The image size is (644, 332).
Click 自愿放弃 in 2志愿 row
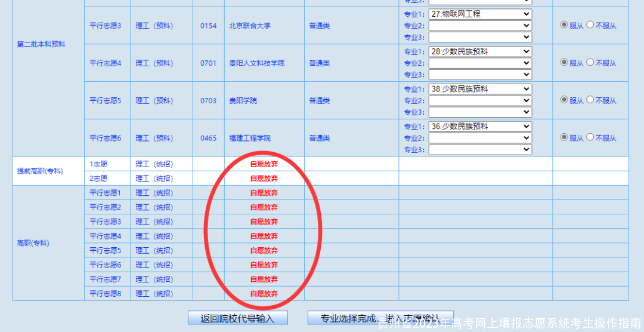264,178
